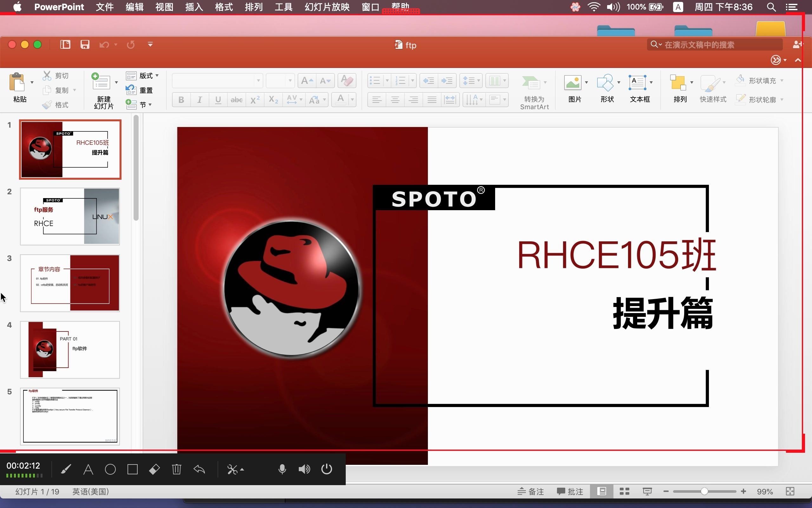
Task: Toggle Italic formatting
Action: point(200,99)
